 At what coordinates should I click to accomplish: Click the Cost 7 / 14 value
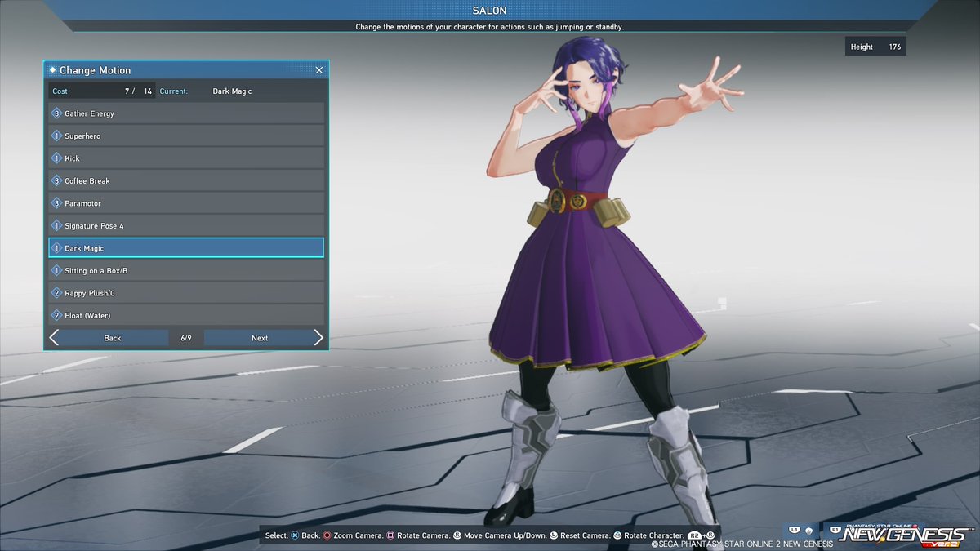[x=102, y=91]
